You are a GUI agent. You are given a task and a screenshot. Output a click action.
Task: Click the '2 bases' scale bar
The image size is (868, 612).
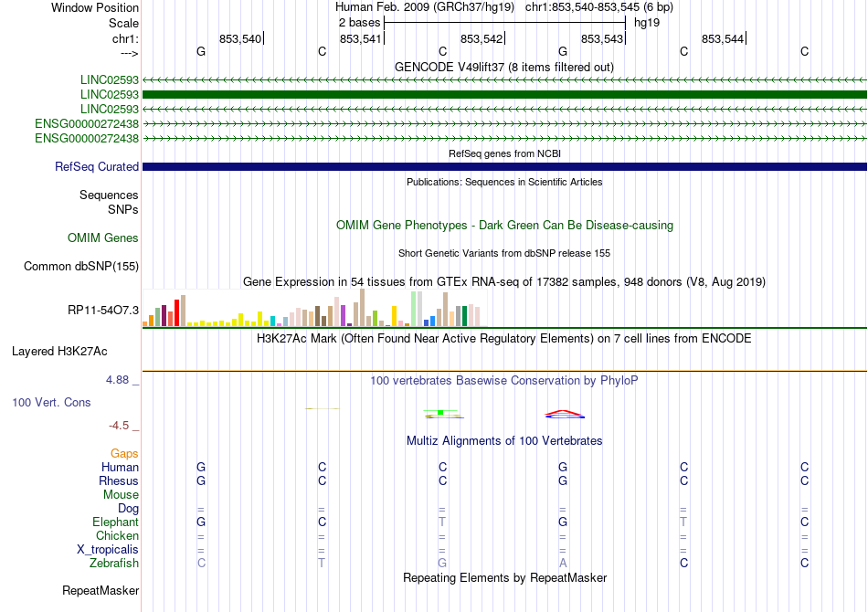coord(504,23)
